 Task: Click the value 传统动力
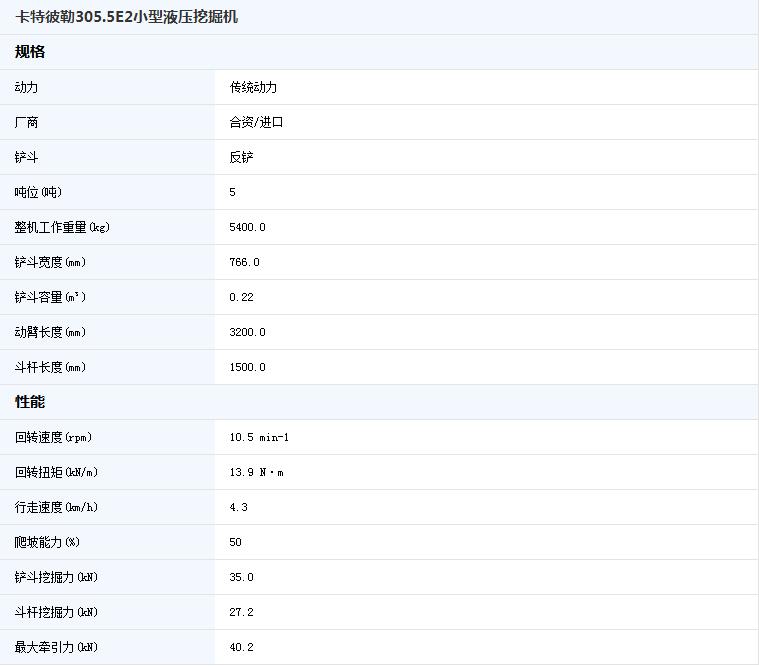[253, 87]
